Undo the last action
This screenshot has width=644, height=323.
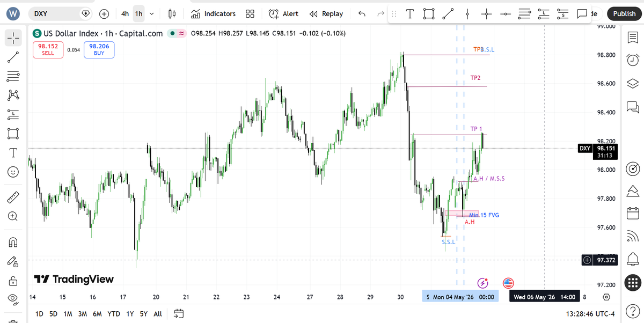pyautogui.click(x=362, y=14)
